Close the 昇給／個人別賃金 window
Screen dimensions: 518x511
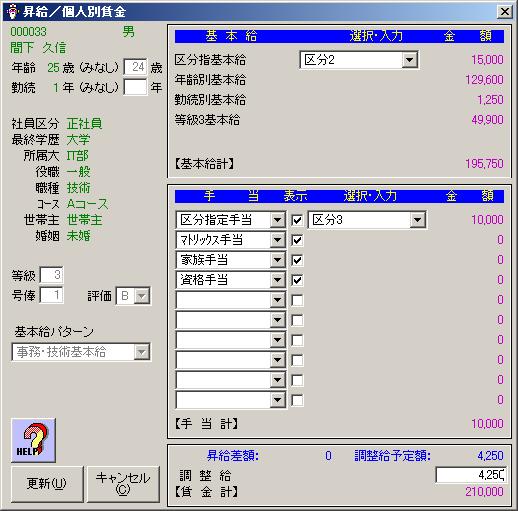coord(505,12)
